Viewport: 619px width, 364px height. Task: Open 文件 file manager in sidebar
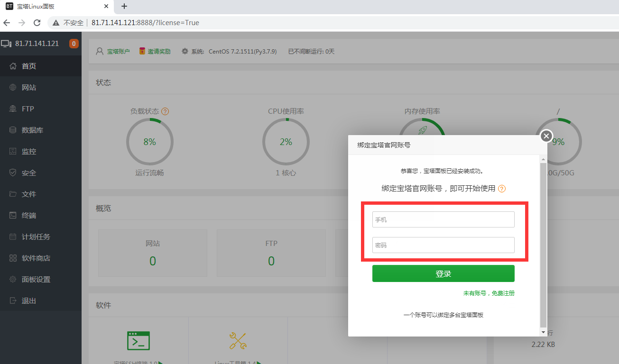pos(41,194)
